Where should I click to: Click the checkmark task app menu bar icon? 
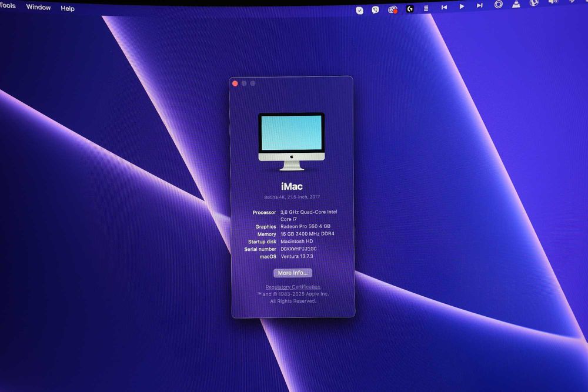(x=359, y=11)
